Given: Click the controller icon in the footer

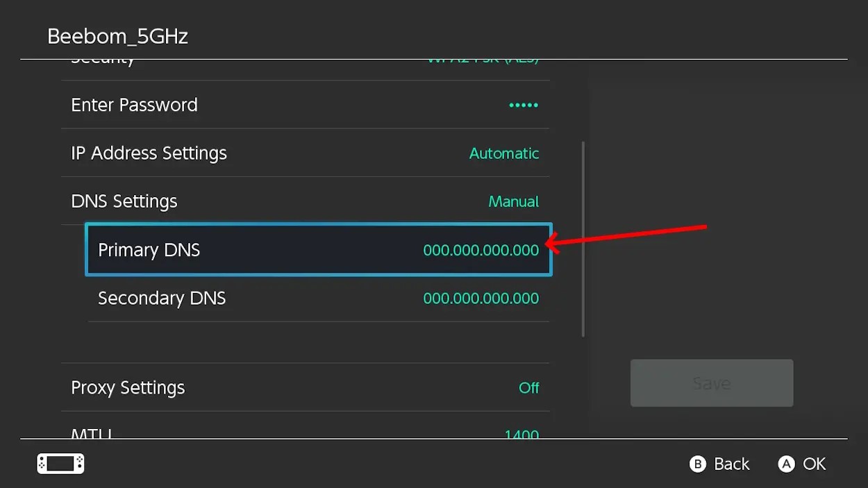Looking at the screenshot, I should point(60,464).
